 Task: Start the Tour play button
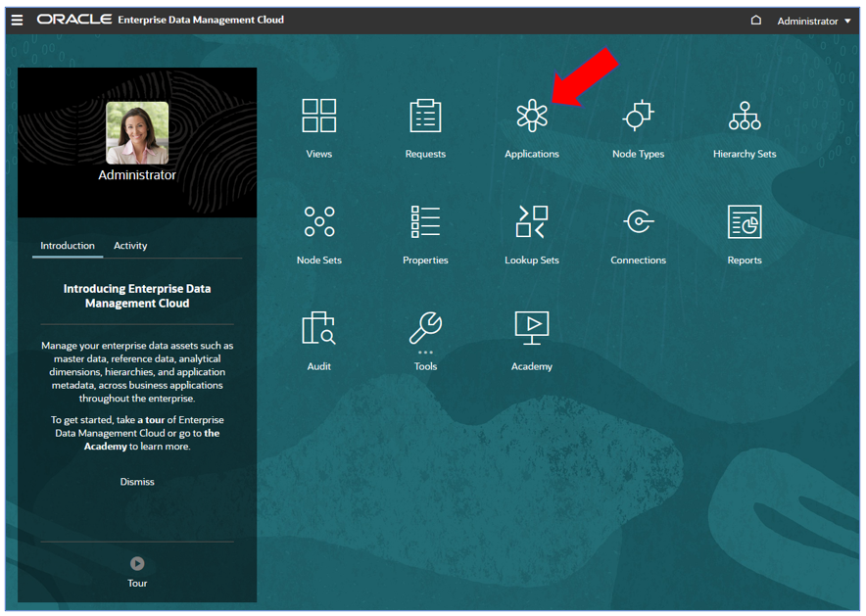tap(137, 563)
